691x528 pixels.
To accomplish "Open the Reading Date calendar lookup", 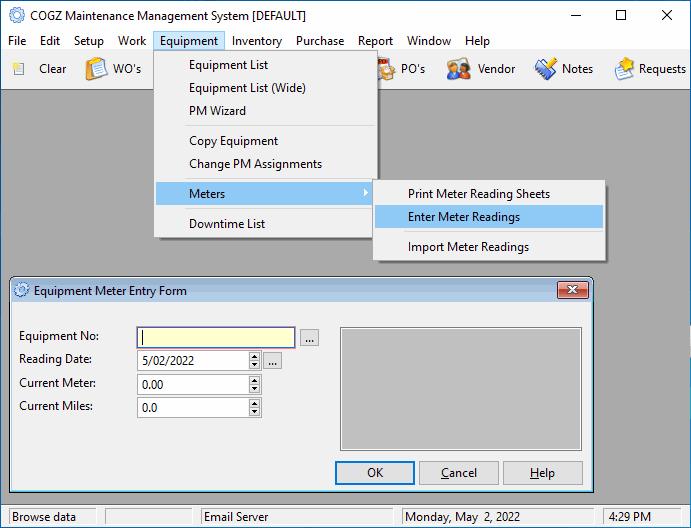I will click(x=273, y=361).
